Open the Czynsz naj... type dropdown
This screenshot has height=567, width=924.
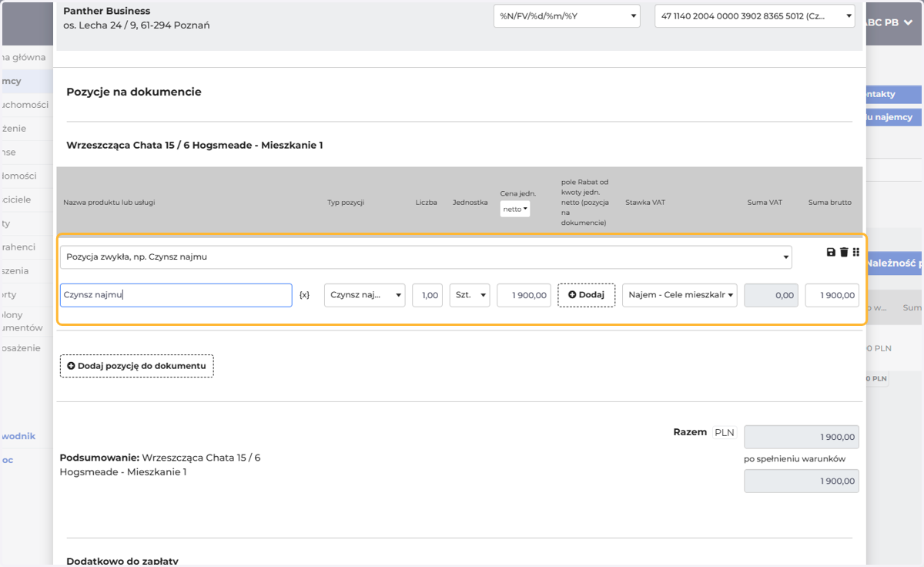365,295
